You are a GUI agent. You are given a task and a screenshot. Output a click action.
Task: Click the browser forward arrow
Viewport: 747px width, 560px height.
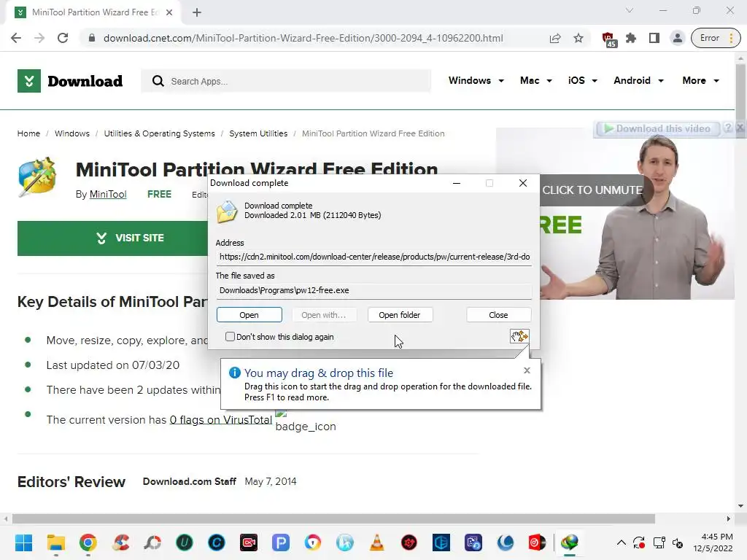click(x=39, y=38)
